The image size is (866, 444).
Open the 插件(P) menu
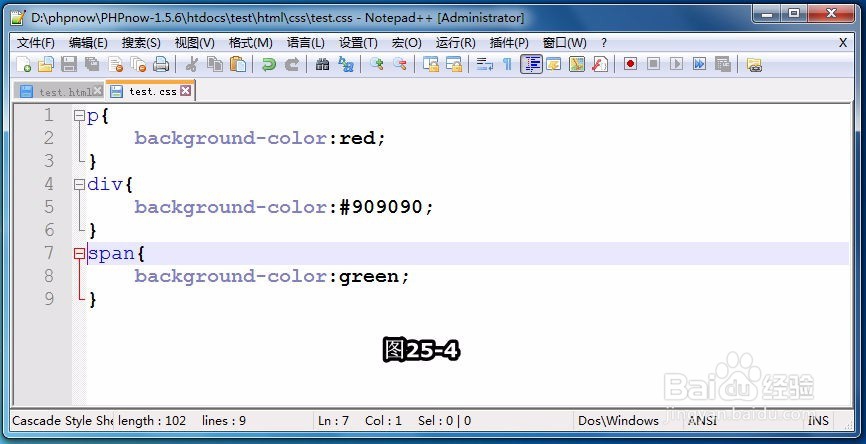(x=509, y=43)
